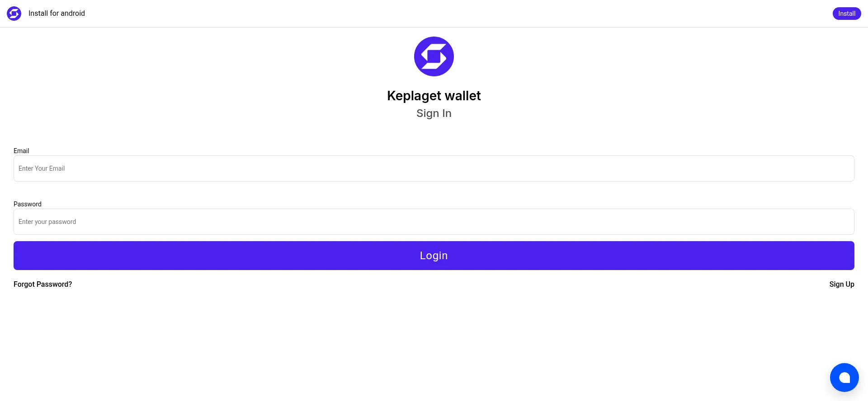Click the large Keplaget wallet logo
This screenshot has width=868, height=401.
point(434,56)
